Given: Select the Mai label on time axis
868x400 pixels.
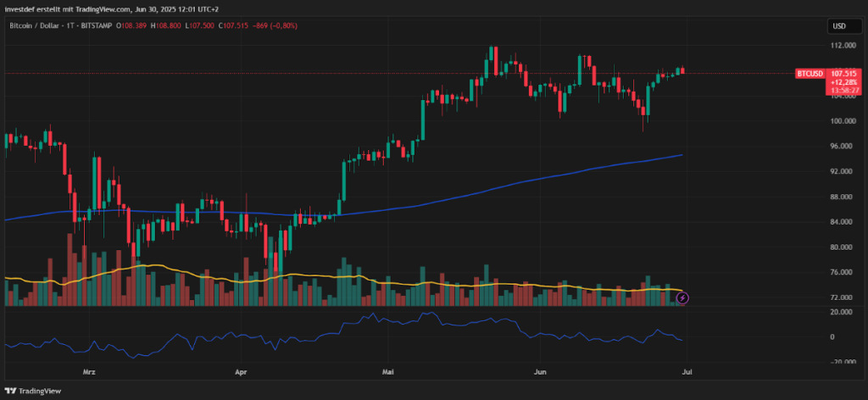Looking at the screenshot, I should point(388,371).
